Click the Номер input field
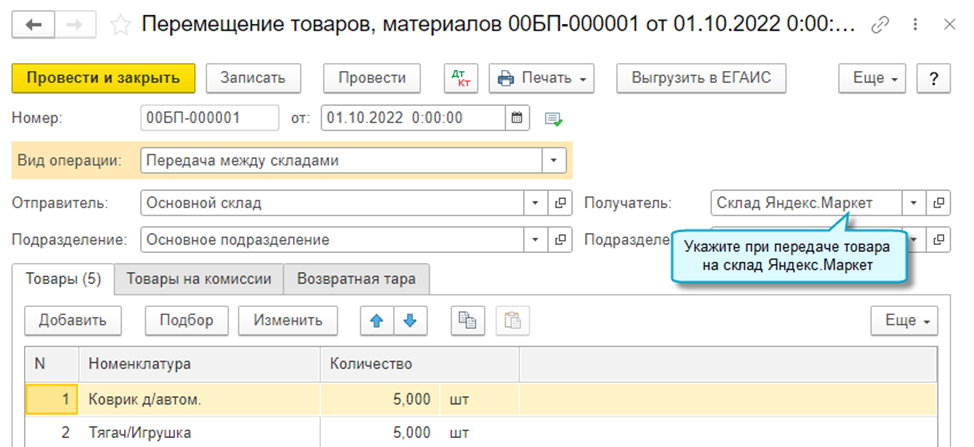 pos(209,118)
